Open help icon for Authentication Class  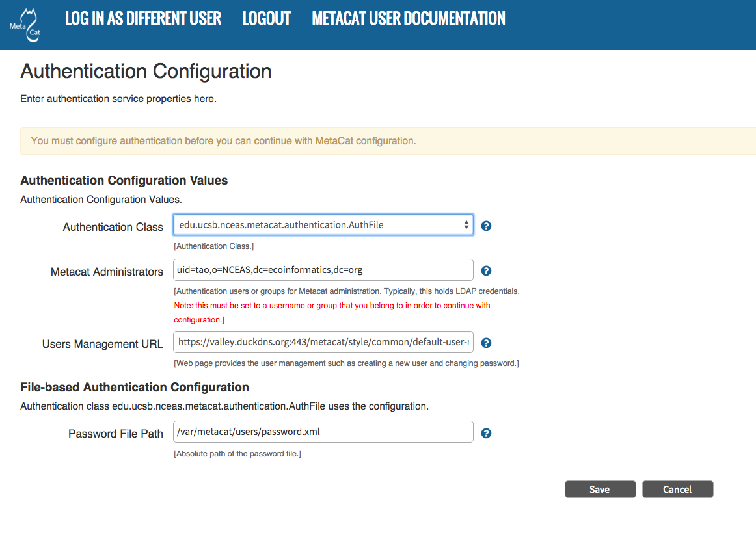coord(486,226)
